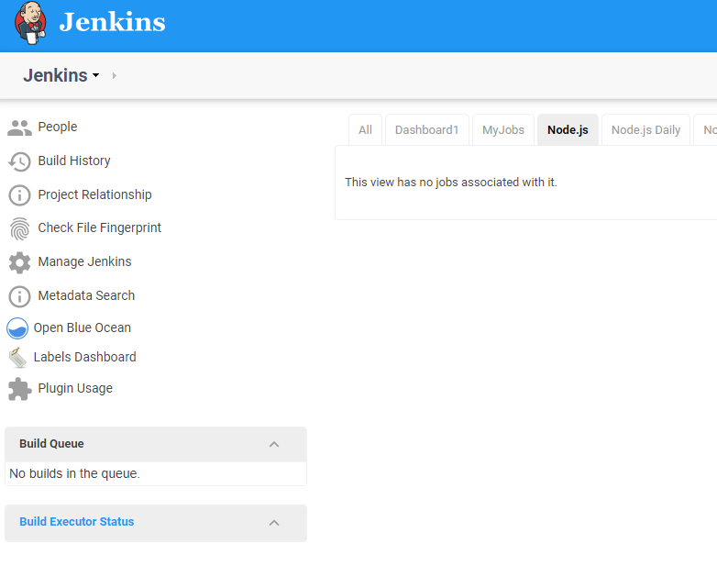This screenshot has height=588, width=717.
Task: Open the MyJobs view tab
Action: pyautogui.click(x=503, y=130)
